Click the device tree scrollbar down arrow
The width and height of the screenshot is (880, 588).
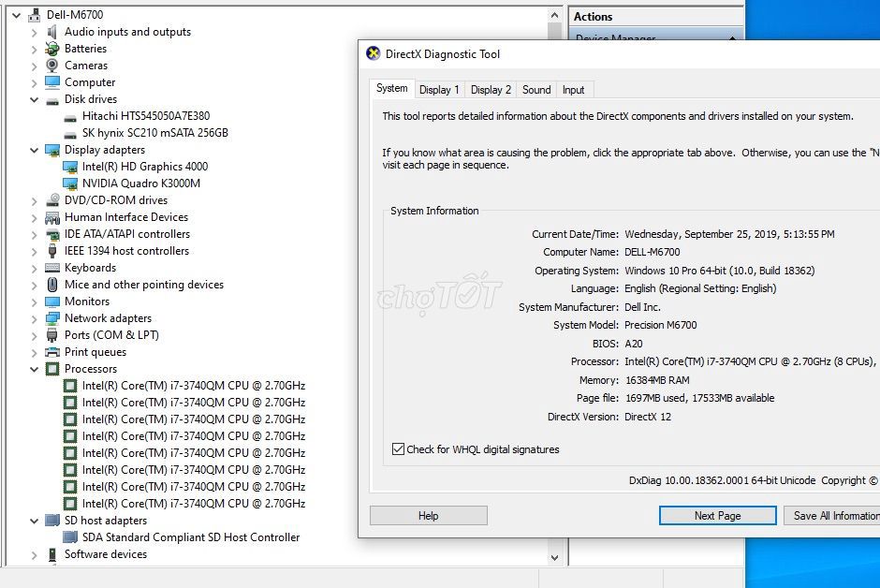click(554, 558)
